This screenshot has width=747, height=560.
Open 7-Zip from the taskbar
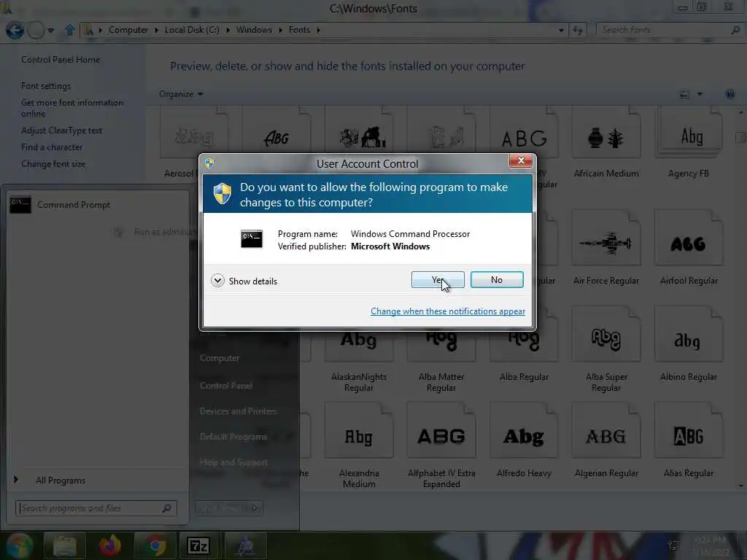tap(198, 545)
